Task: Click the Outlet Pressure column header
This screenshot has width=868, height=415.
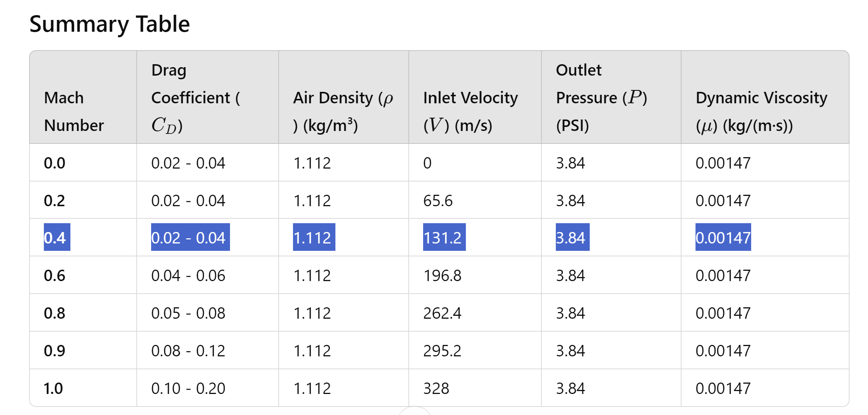Action: pos(601,98)
